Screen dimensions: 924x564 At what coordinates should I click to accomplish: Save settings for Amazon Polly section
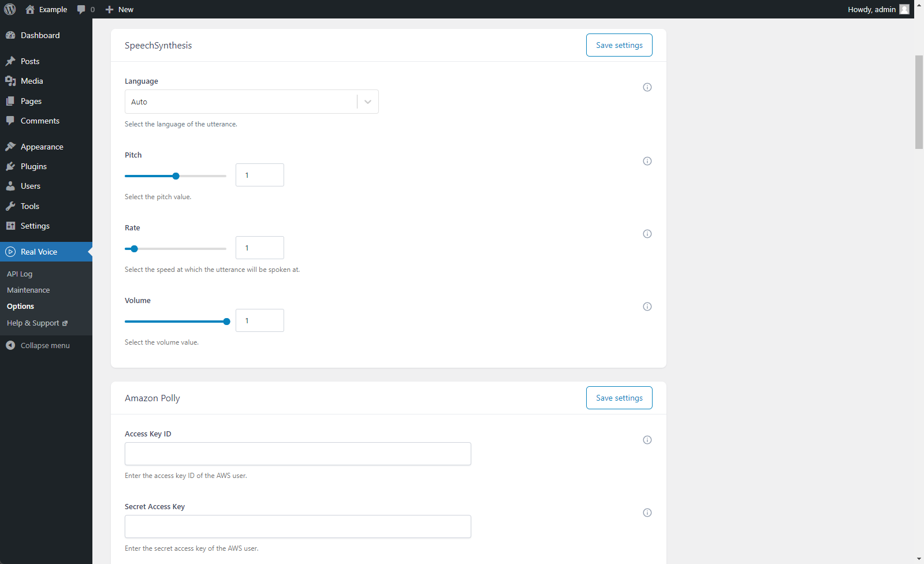(x=619, y=398)
